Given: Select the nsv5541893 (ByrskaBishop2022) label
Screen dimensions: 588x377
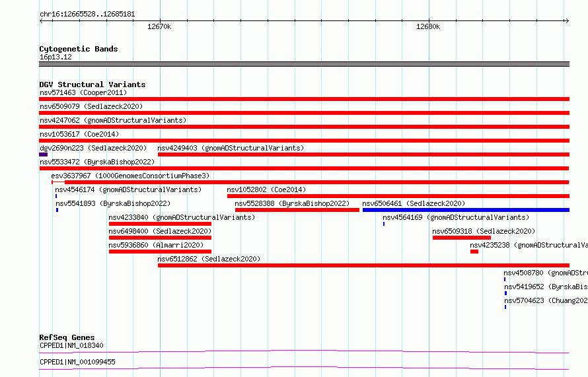Looking at the screenshot, I should tap(113, 203).
